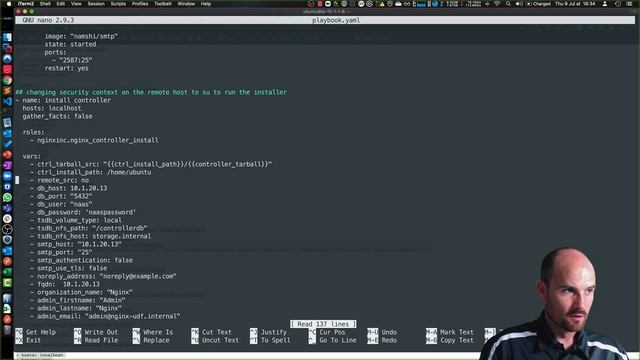The height and width of the screenshot is (360, 640).
Task: Open the Session menu
Action: pyautogui.click(x=96, y=4)
